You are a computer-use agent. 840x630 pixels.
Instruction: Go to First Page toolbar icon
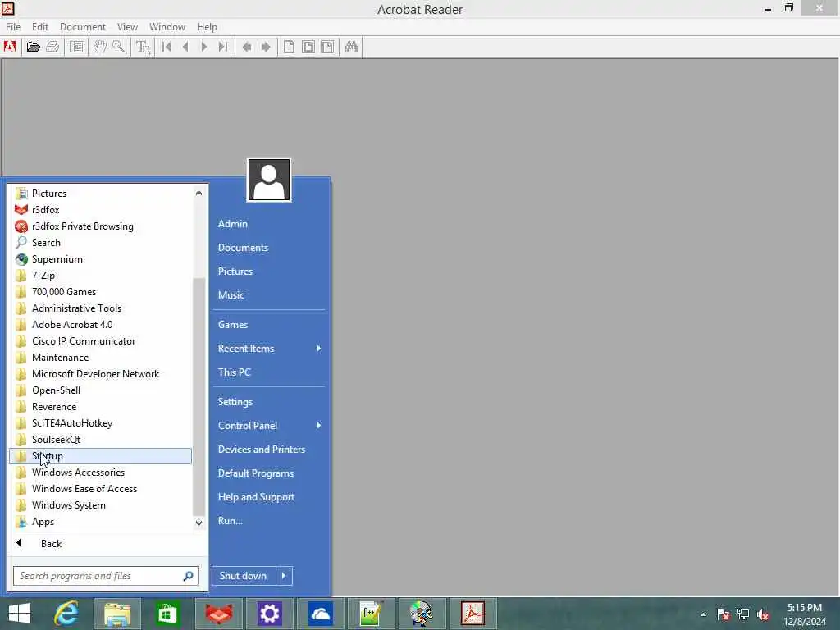tap(167, 47)
